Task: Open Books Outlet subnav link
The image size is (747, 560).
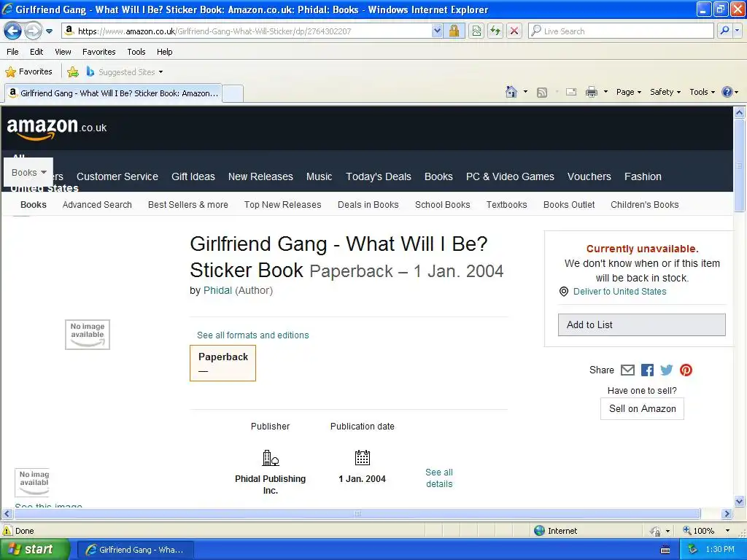Action: click(x=569, y=205)
